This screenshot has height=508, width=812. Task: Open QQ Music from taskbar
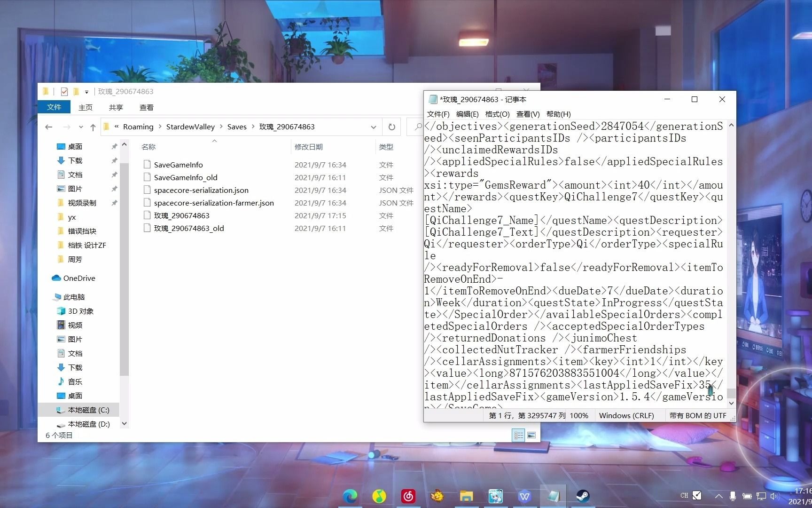379,496
